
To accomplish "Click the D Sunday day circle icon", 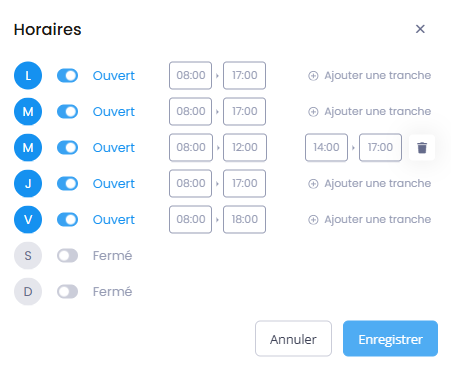I will point(28,292).
